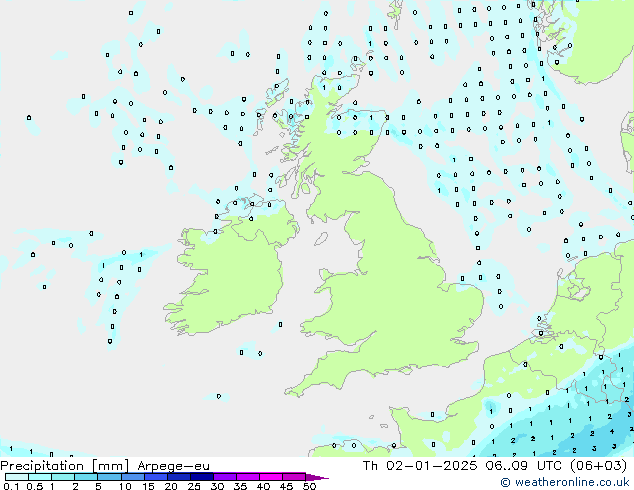The height and width of the screenshot is (490, 634).
Task: Open the weatheronline.co.uk copyright text
Action: click(x=565, y=482)
